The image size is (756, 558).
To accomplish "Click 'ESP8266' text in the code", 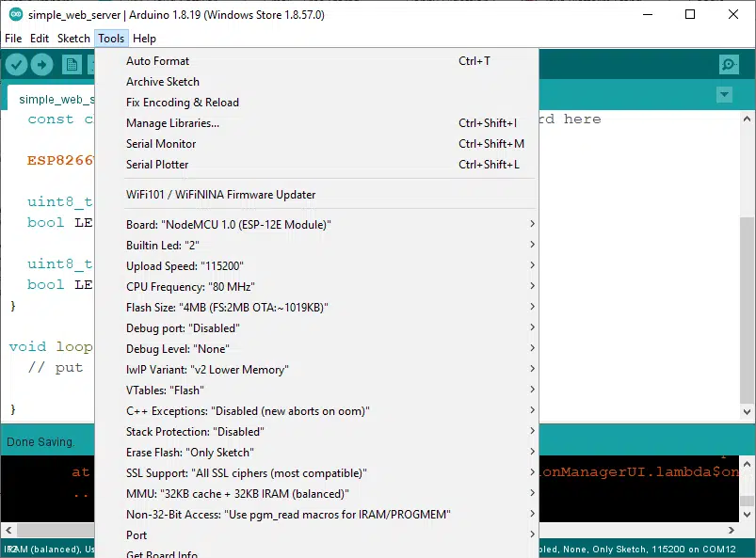I will click(60, 161).
